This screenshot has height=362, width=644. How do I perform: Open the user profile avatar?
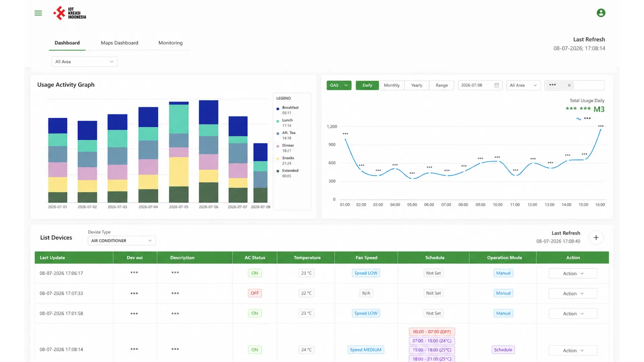[x=601, y=13]
